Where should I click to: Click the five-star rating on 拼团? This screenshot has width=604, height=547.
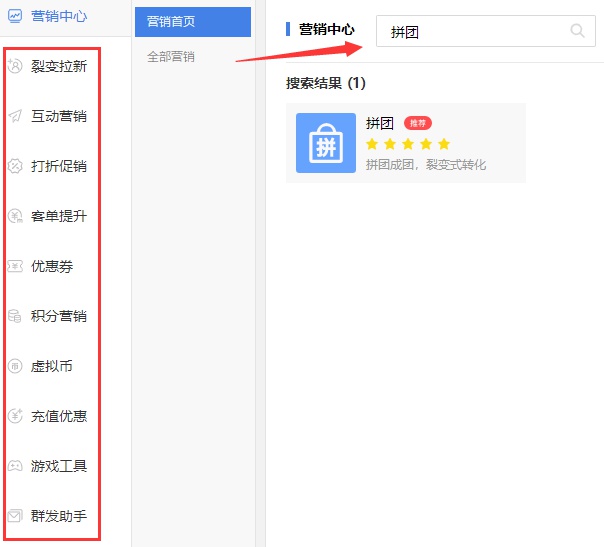coord(408,144)
